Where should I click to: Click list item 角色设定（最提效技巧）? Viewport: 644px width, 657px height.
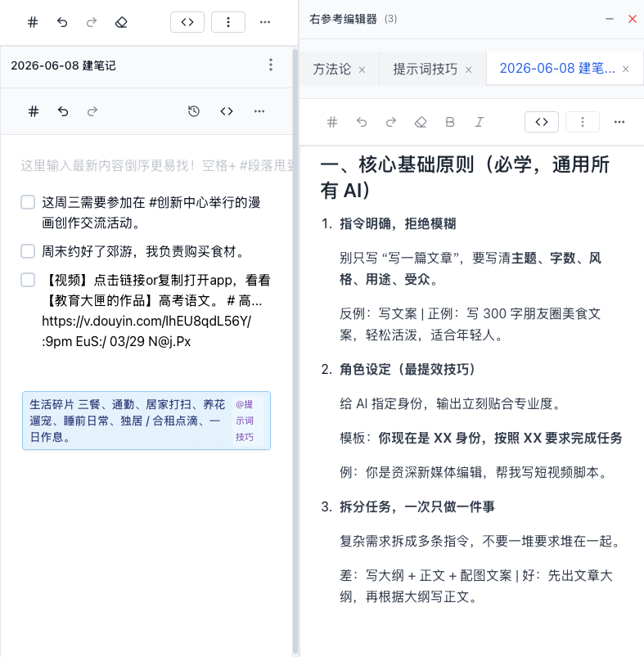point(408,370)
